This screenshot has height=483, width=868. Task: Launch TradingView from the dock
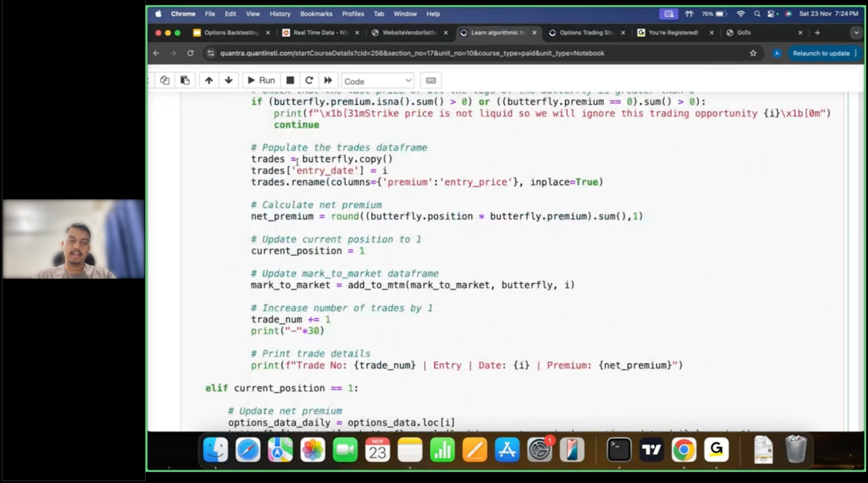(652, 449)
